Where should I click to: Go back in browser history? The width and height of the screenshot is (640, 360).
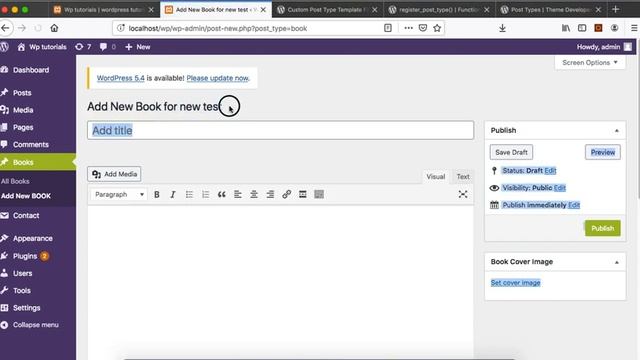click(5, 28)
